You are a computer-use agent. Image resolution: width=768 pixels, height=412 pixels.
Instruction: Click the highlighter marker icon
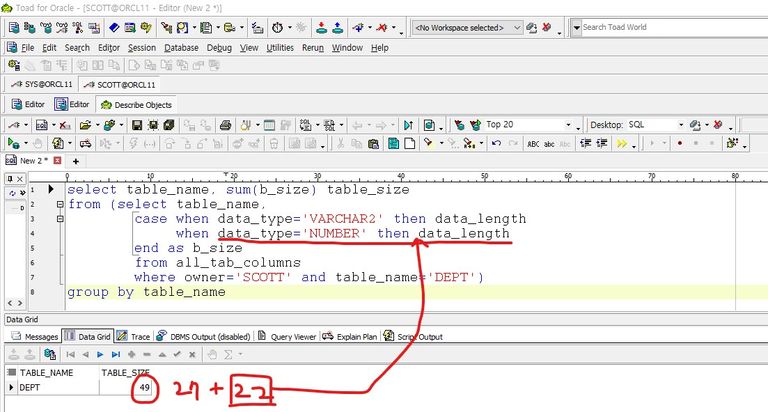[x=429, y=143]
